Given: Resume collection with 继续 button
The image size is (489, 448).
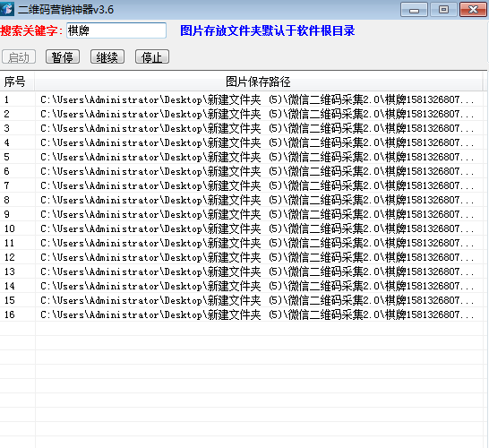Looking at the screenshot, I should pos(107,56).
